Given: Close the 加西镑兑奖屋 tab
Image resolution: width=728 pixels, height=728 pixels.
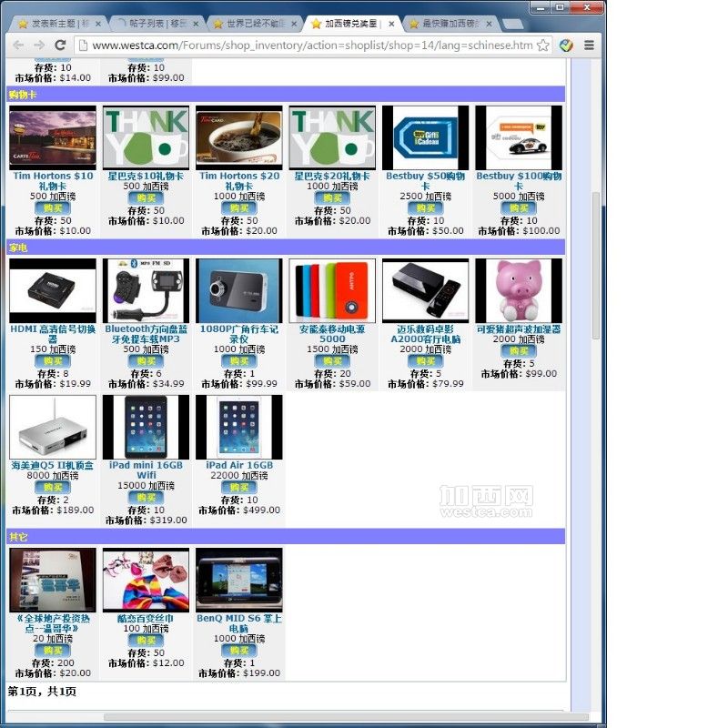Looking at the screenshot, I should pyautogui.click(x=391, y=24).
